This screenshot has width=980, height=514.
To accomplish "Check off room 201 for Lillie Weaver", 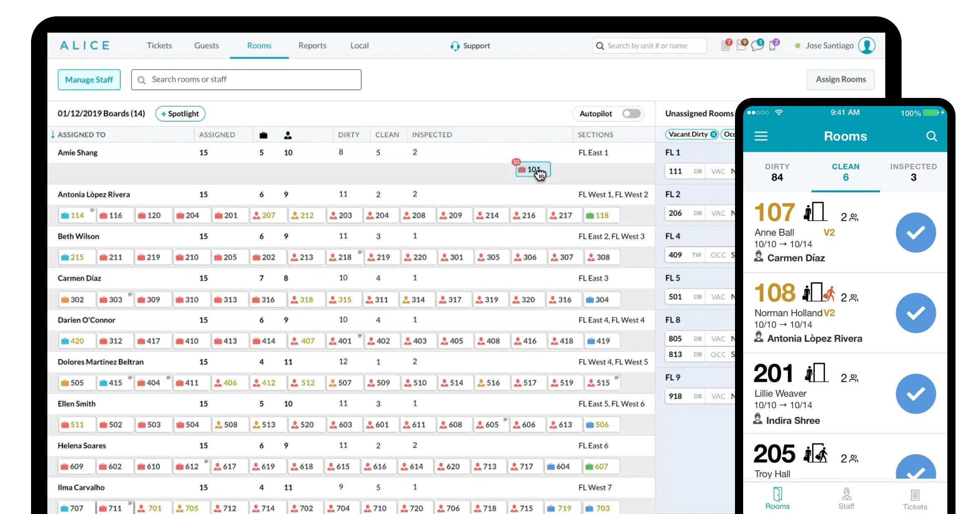I will click(915, 394).
